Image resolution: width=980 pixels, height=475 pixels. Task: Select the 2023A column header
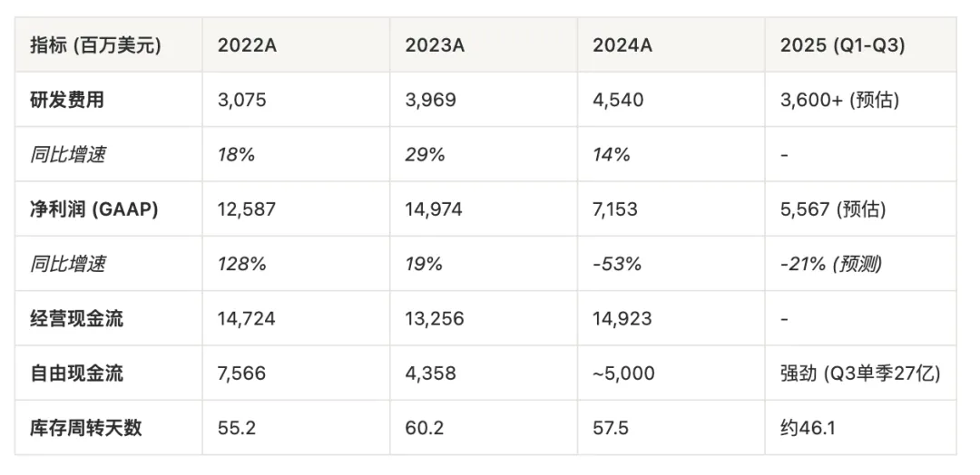coord(435,45)
